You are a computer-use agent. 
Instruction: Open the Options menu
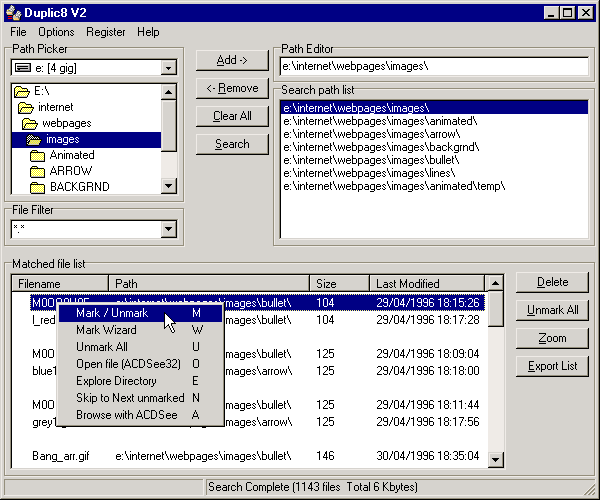56,32
